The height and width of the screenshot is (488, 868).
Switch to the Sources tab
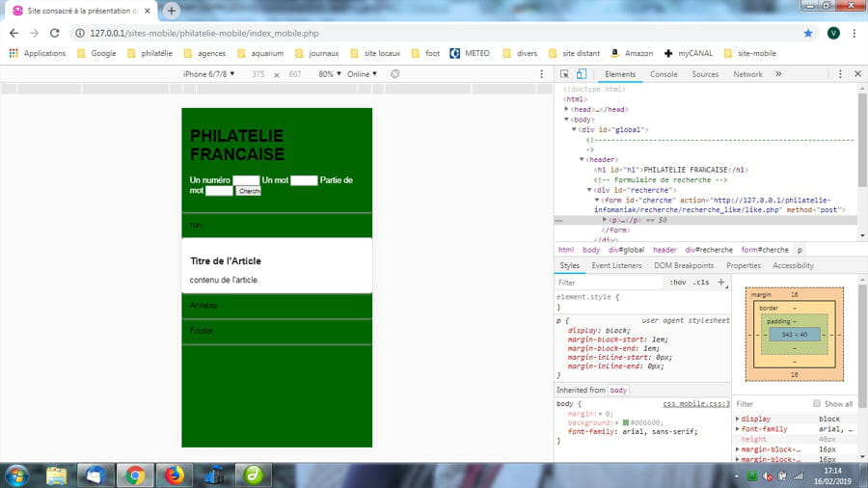[x=705, y=74]
